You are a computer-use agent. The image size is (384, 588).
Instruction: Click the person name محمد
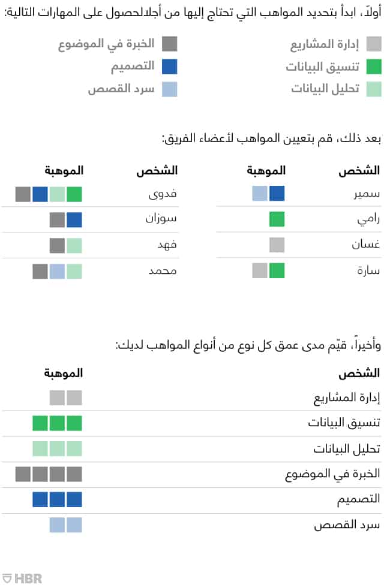163,271
